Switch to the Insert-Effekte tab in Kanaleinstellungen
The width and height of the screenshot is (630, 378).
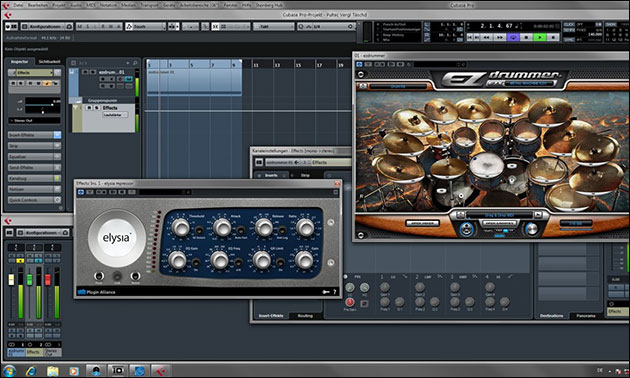[270, 316]
